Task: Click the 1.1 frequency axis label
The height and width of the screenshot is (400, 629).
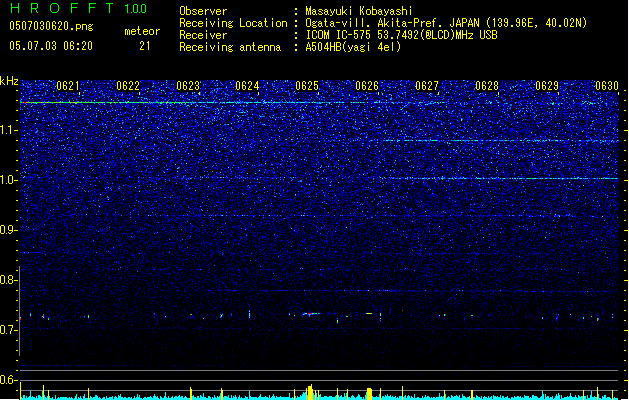Action: pos(9,130)
